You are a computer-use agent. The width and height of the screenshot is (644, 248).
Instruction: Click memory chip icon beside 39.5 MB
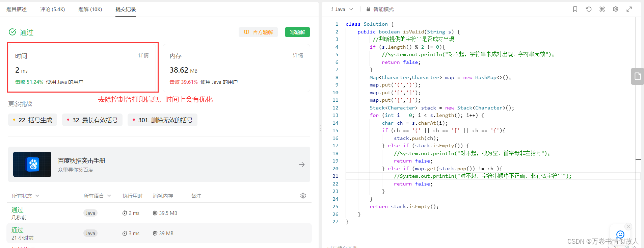(x=155, y=213)
